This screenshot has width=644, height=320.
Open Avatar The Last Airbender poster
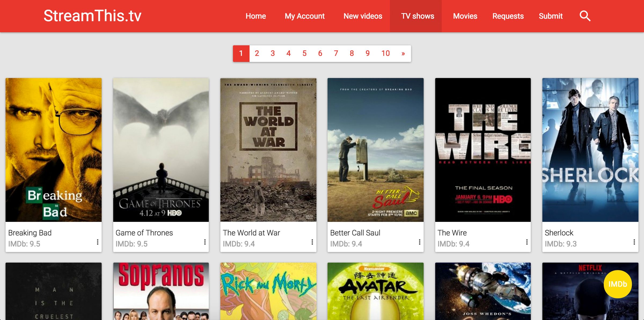click(x=376, y=291)
